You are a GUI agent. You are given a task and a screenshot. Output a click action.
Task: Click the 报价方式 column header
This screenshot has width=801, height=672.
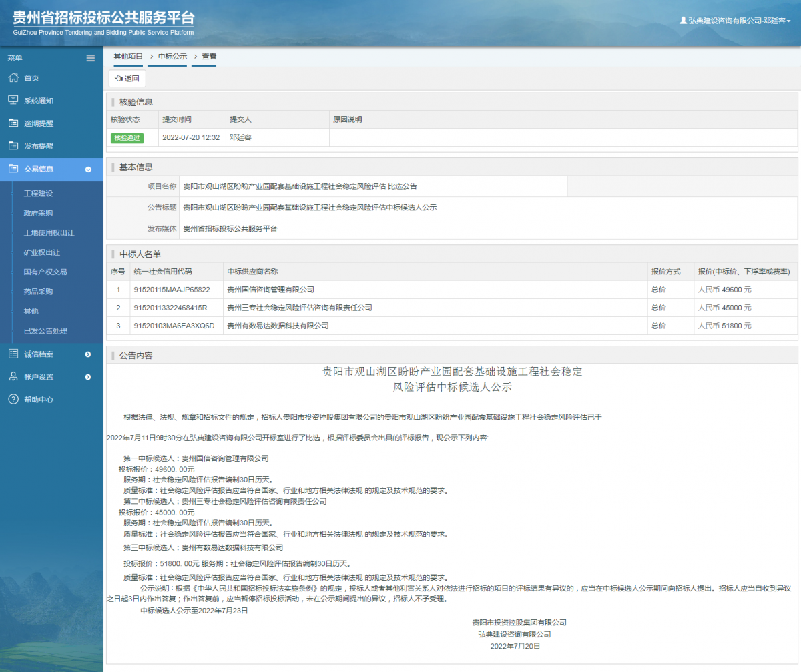665,272
